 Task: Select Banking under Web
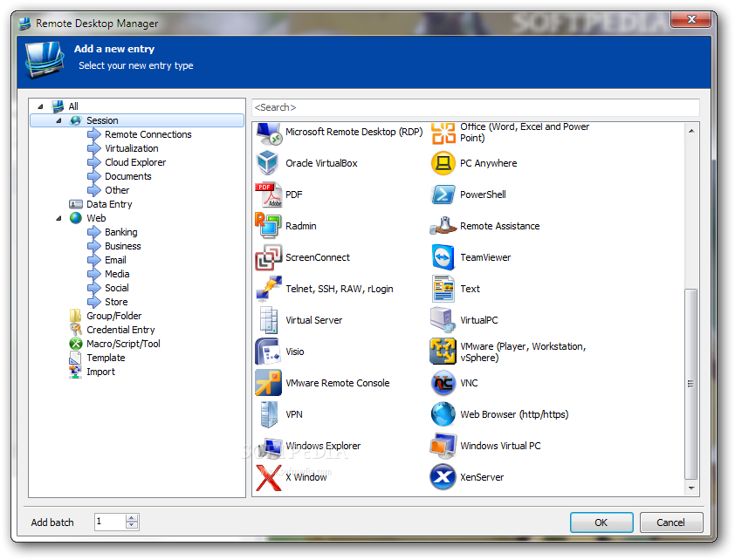tap(121, 232)
